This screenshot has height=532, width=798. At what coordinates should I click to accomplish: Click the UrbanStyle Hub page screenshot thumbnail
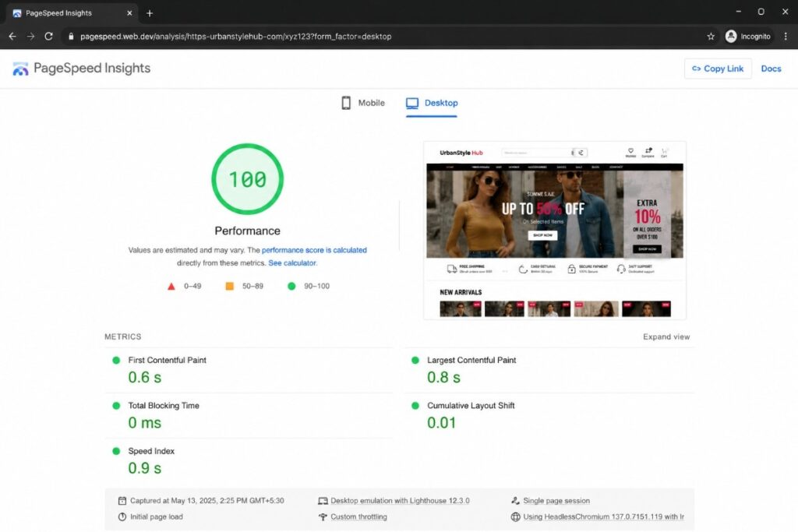pyautogui.click(x=555, y=231)
